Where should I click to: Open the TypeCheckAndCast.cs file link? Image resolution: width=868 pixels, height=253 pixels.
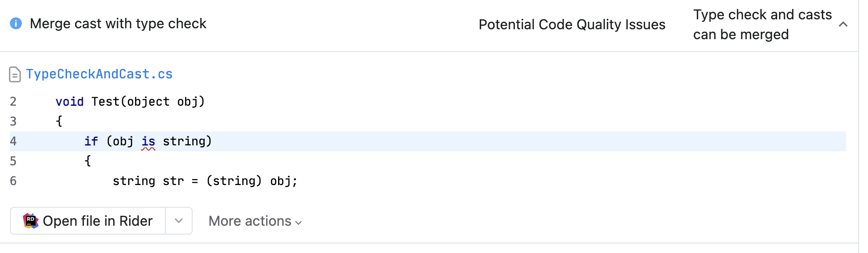click(99, 74)
